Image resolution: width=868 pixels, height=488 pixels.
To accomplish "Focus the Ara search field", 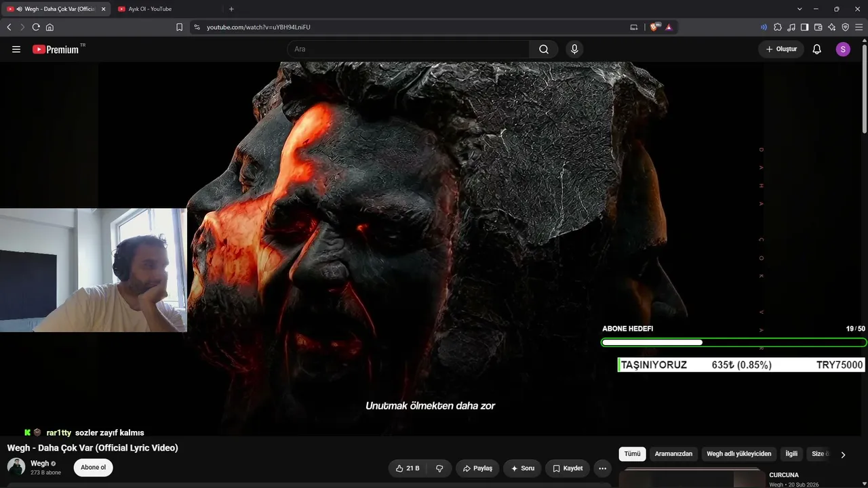I will pos(409,49).
